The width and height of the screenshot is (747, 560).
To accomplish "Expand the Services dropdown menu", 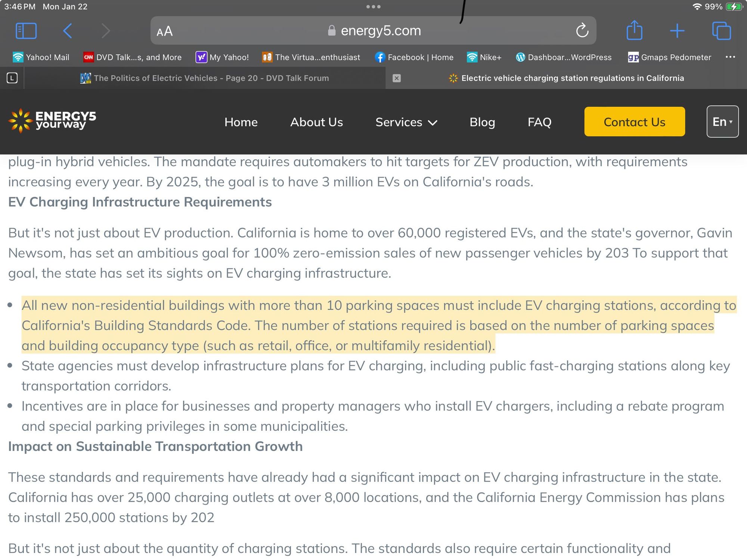I will pyautogui.click(x=406, y=122).
